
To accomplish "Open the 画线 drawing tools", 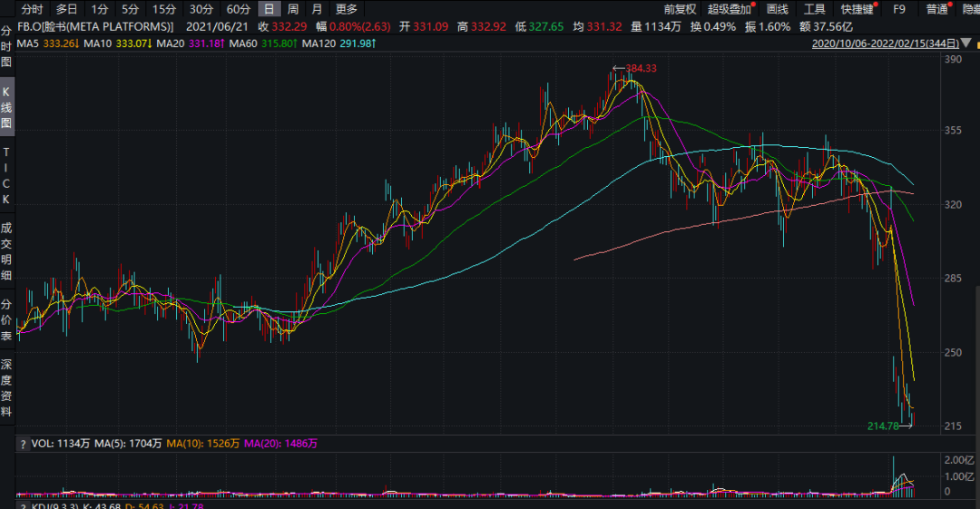I will pos(778,9).
